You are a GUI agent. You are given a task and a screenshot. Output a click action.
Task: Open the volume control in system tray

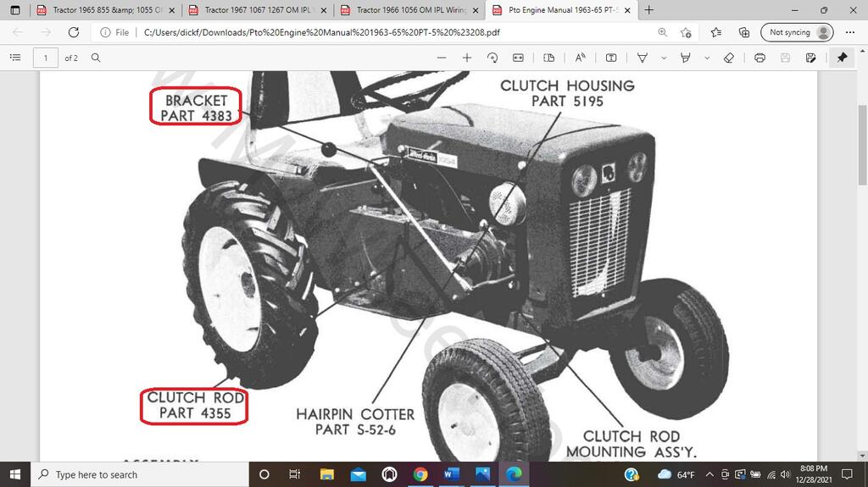point(785,475)
